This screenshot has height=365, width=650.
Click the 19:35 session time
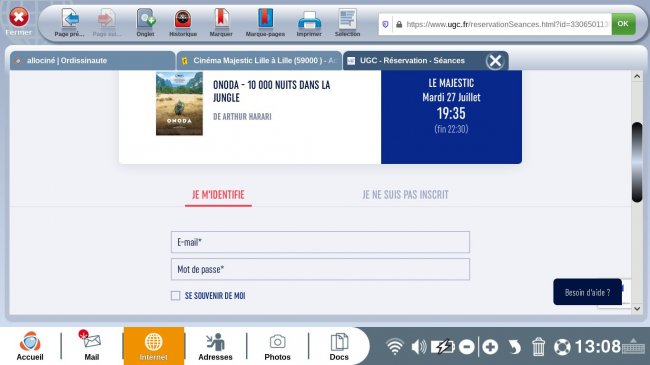451,113
